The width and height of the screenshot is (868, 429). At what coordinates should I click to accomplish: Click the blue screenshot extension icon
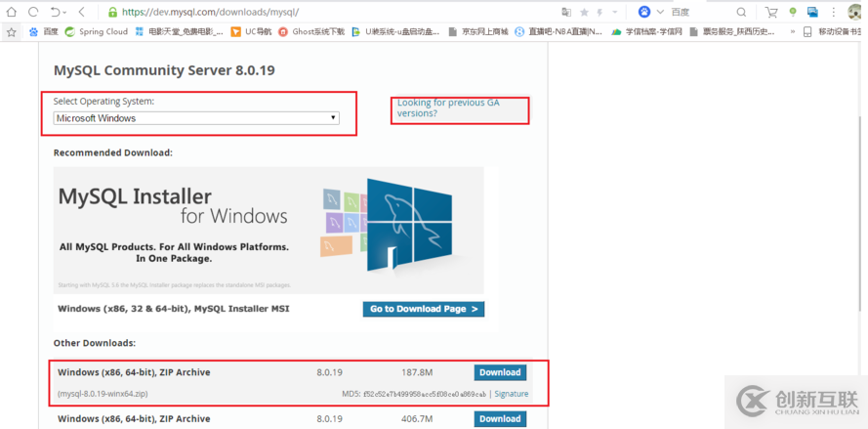point(812,12)
